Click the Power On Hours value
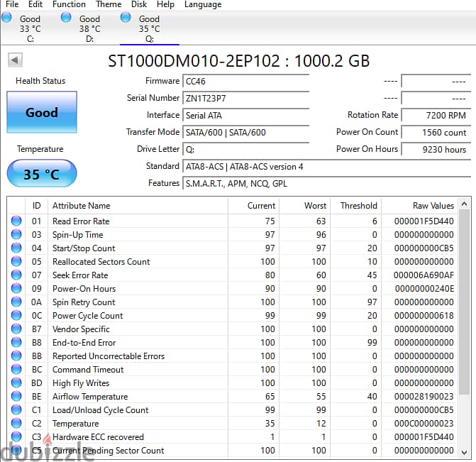 click(x=436, y=150)
